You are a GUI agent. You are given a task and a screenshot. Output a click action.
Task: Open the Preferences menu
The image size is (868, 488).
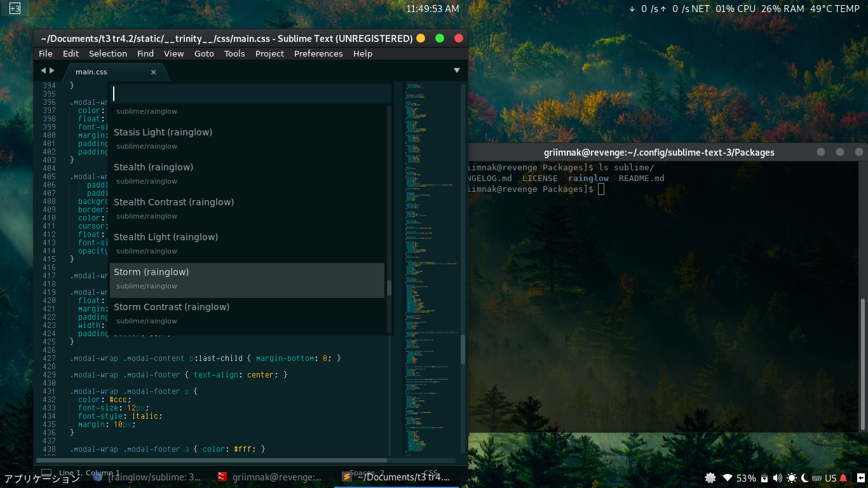318,53
